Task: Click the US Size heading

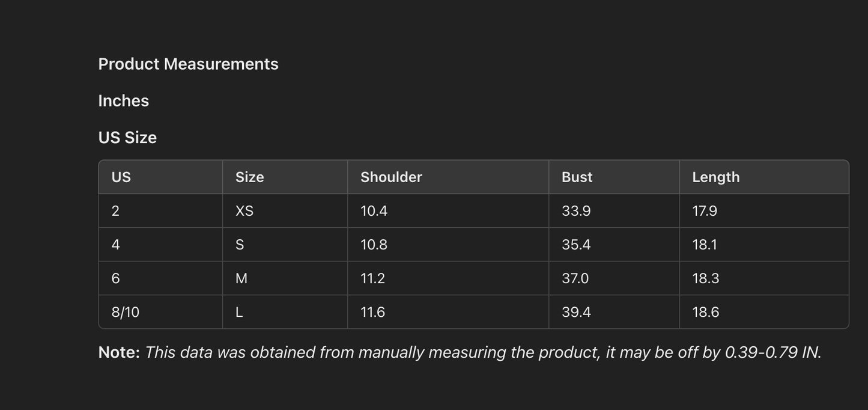Action: tap(127, 138)
